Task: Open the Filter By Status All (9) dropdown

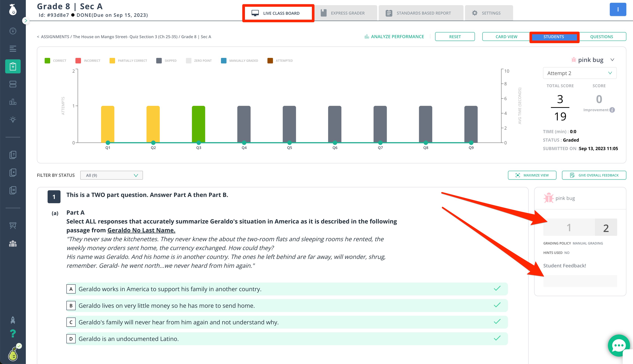Action: [x=112, y=175]
